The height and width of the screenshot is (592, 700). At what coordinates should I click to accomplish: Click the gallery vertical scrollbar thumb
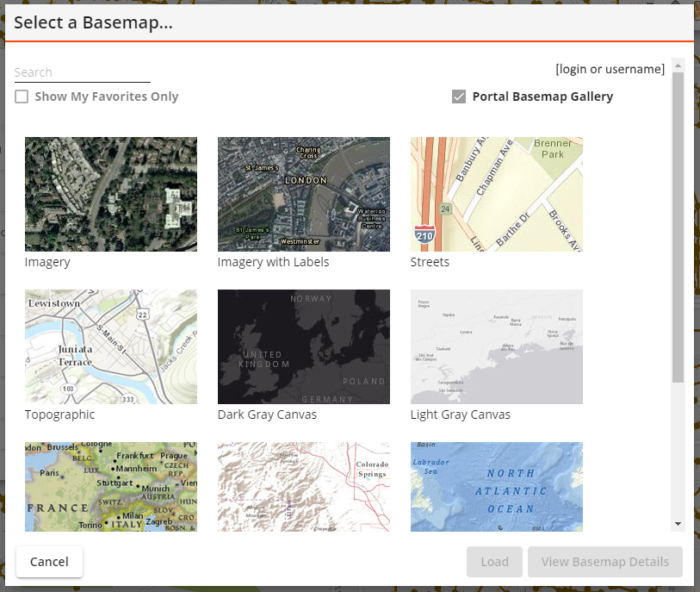[678, 227]
